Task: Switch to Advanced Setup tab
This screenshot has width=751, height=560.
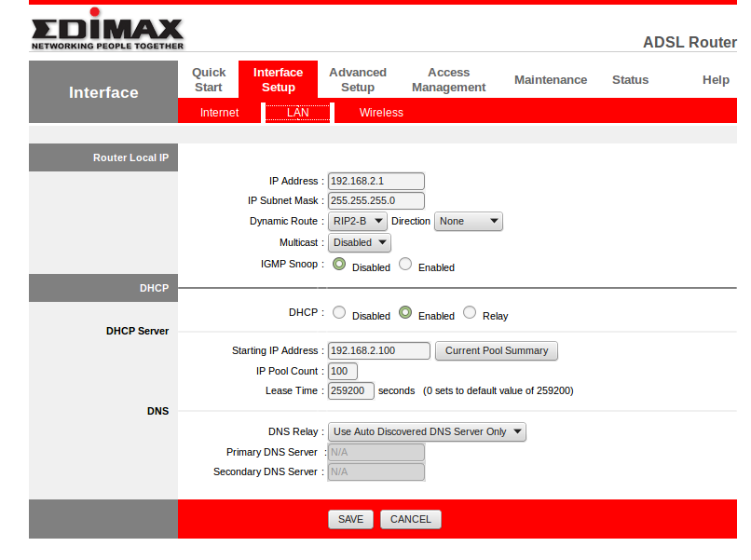Action: pos(358,79)
